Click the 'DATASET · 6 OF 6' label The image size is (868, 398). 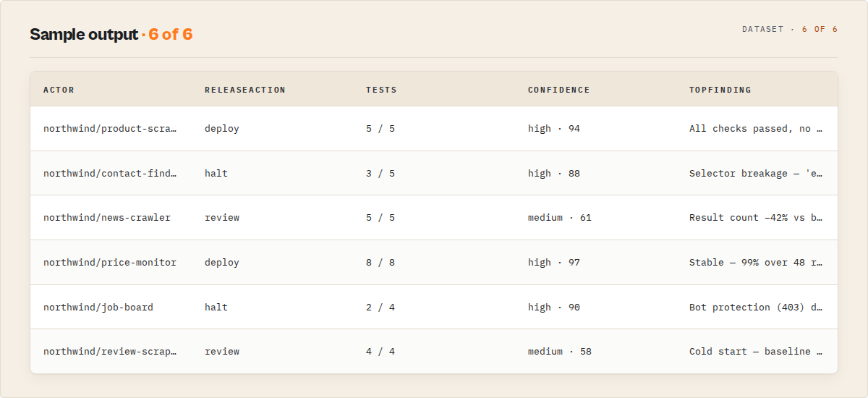(x=790, y=30)
